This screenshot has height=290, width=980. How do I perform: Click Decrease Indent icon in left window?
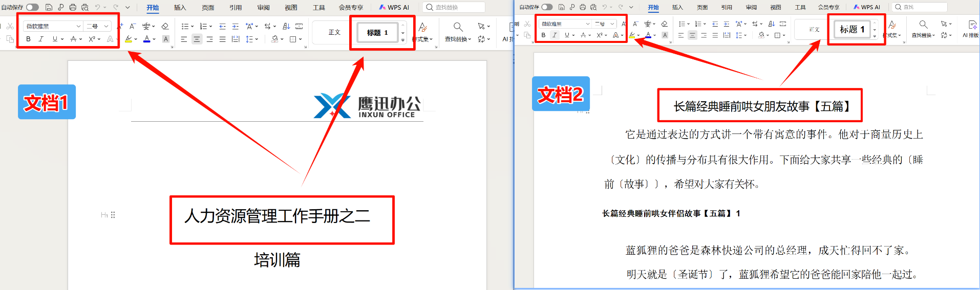(x=222, y=26)
